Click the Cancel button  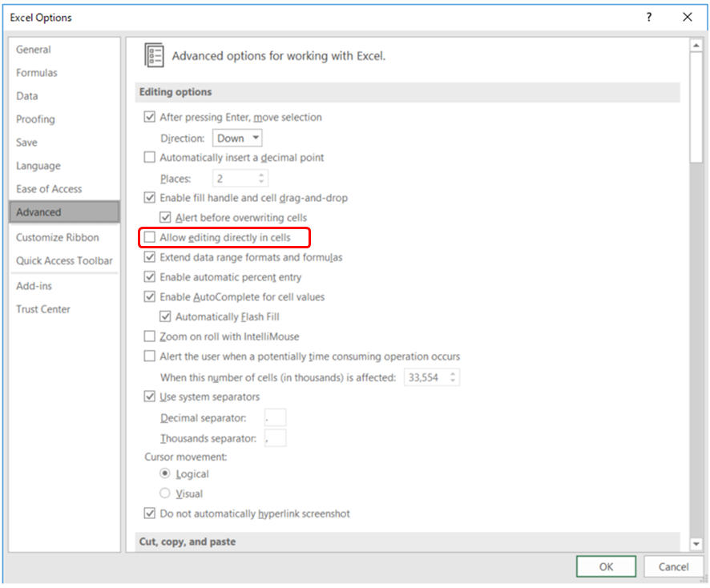point(673,566)
